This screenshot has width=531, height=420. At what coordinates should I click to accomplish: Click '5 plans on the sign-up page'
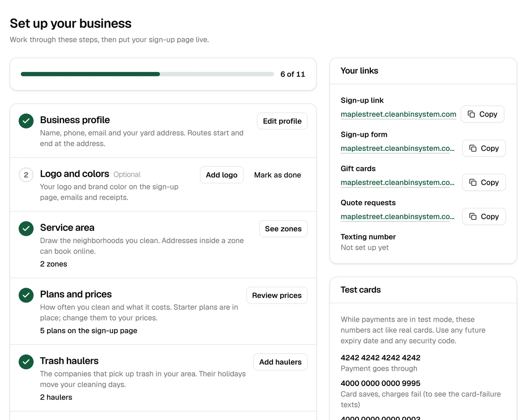89,331
